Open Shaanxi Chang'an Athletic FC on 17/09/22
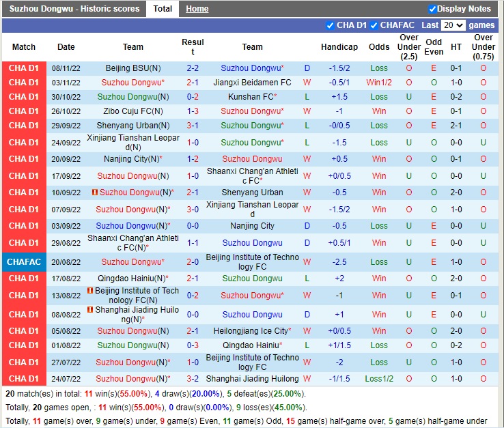Screen dimensions: 504x428 tap(252, 175)
